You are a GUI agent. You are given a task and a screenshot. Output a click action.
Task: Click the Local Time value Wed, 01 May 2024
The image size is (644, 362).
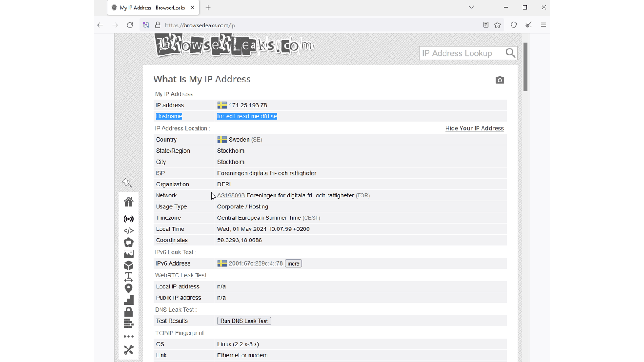[x=264, y=229]
